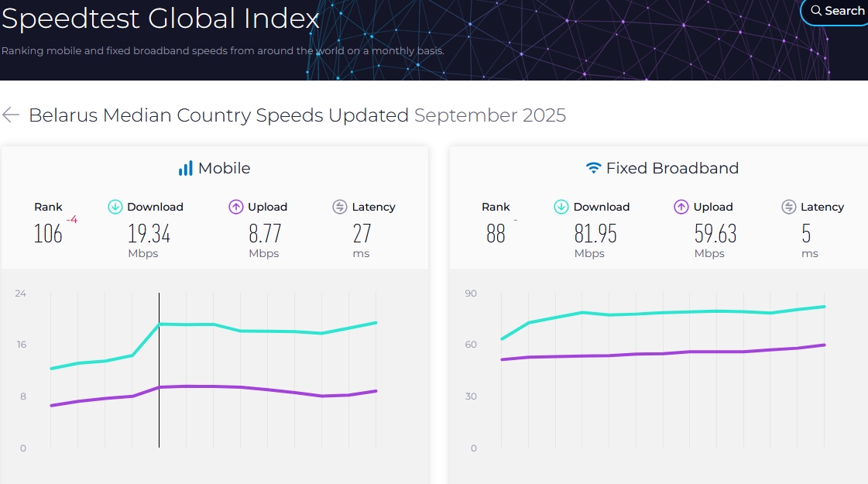Click the 60 axis label on Fixed chart
Screen dimensions: 868x484
[x=471, y=345]
